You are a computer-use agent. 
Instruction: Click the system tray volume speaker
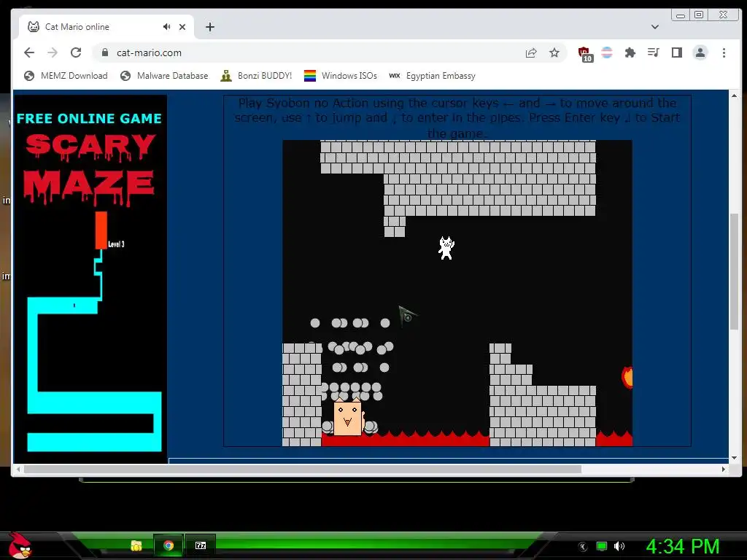coord(619,546)
